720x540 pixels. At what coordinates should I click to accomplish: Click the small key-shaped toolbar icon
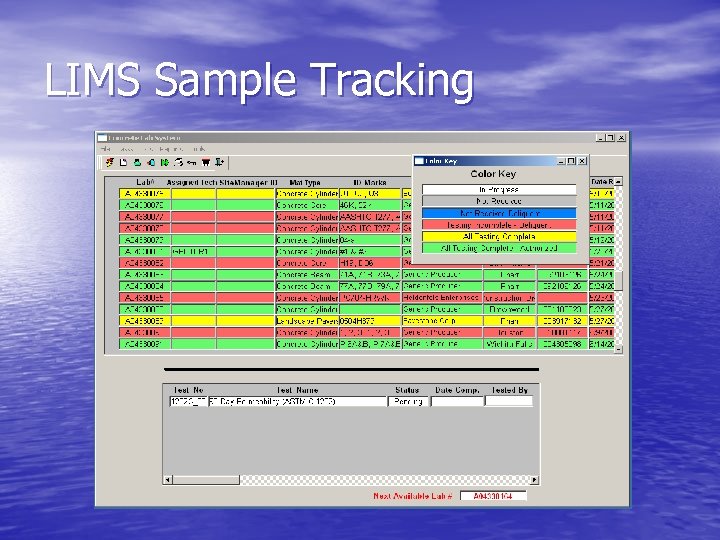tap(191, 163)
